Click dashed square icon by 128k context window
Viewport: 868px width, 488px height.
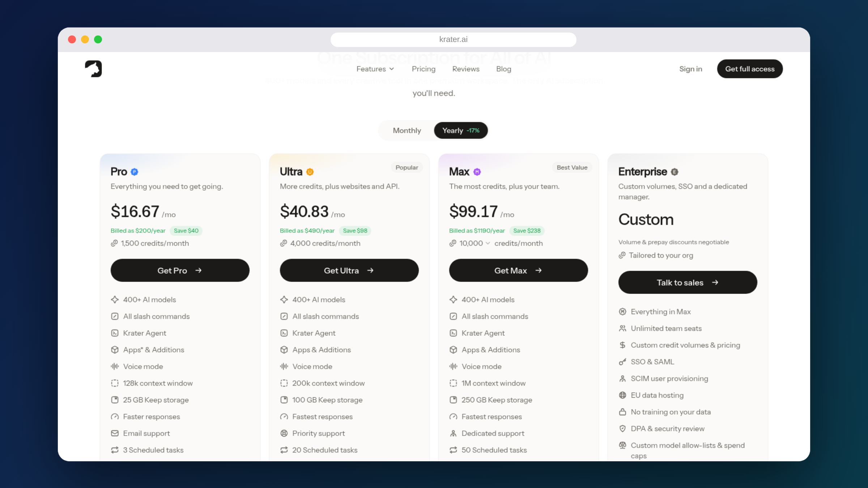click(115, 383)
